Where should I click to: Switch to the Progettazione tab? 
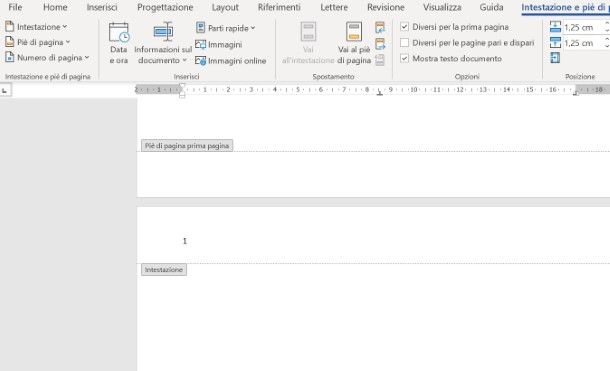[165, 7]
